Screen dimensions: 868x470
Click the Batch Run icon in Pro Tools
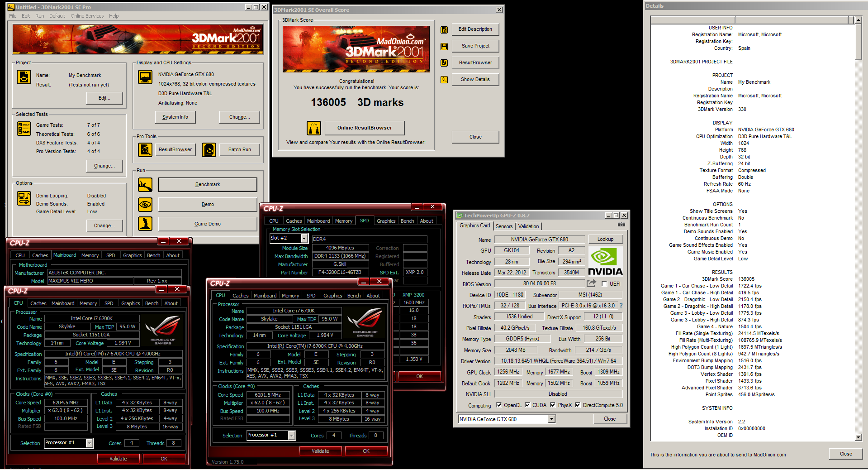[209, 149]
